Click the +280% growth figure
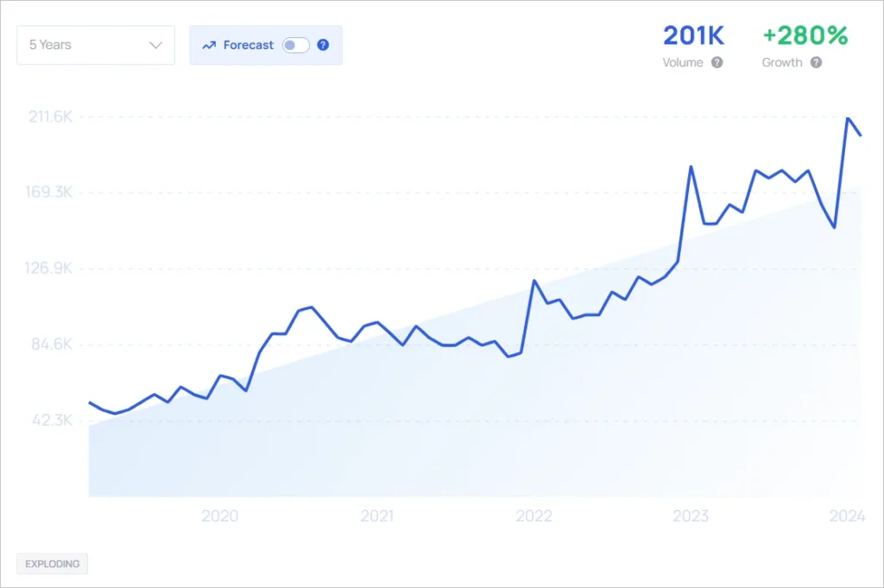This screenshot has height=588, width=884. tap(805, 36)
